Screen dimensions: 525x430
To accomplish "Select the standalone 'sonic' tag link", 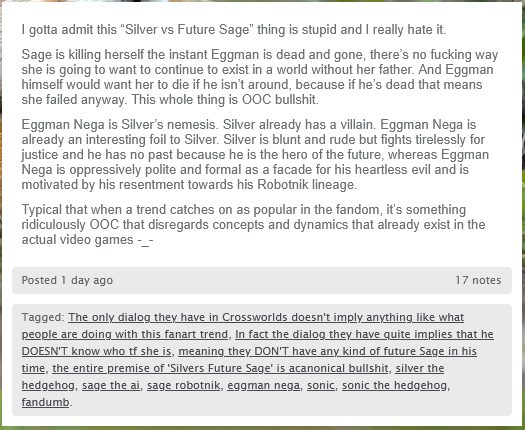I will 321,385.
